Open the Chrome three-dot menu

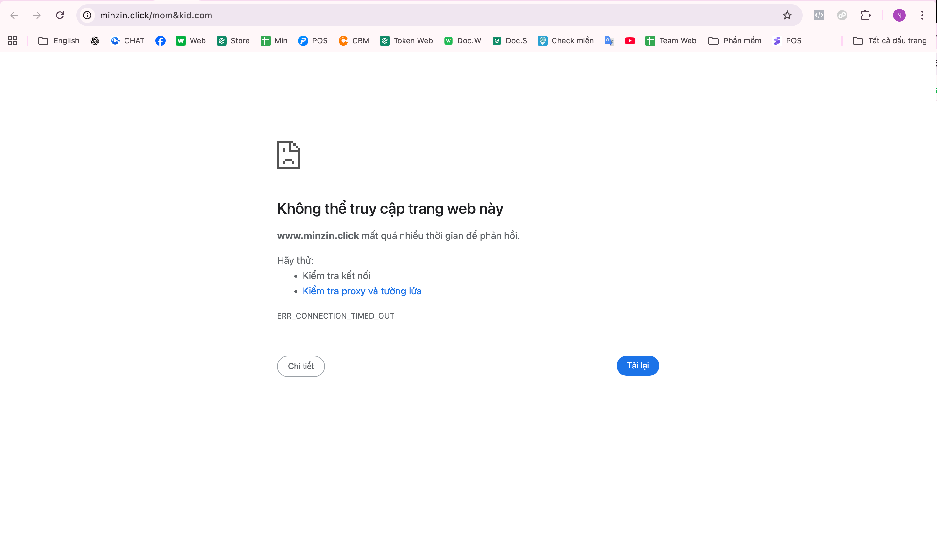point(923,15)
